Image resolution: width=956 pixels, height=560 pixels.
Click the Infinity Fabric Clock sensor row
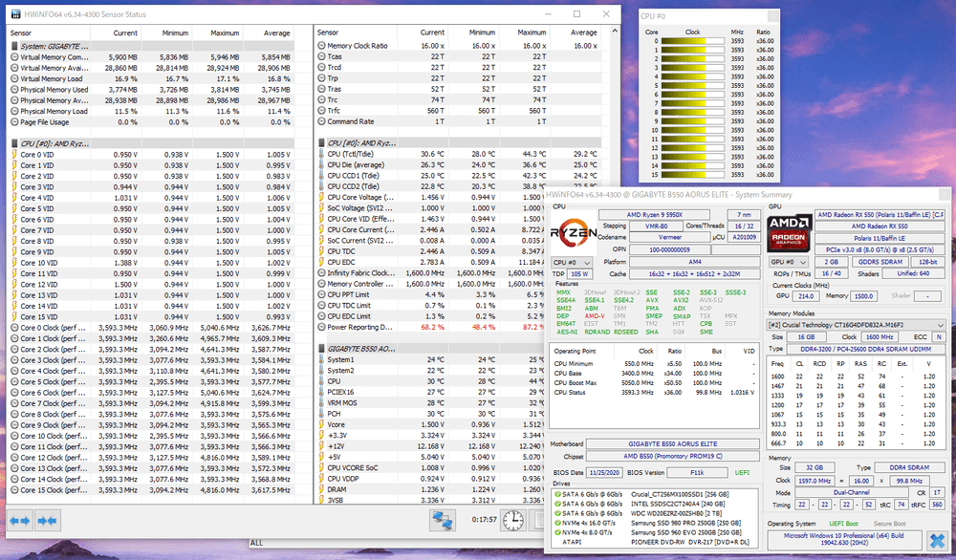point(430,273)
